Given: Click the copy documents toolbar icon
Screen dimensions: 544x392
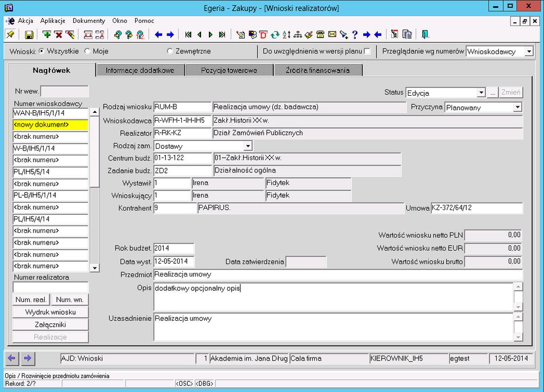Looking at the screenshot, I should 407,35.
